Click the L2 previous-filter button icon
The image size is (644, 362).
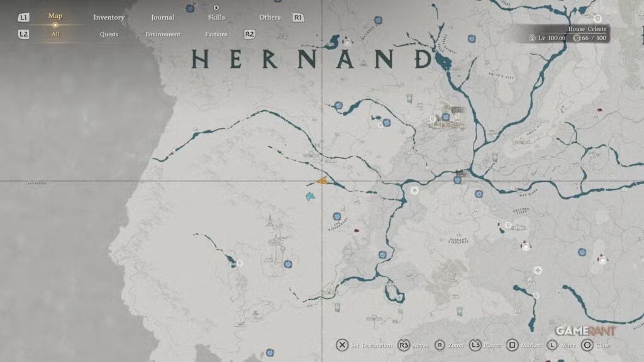[23, 35]
